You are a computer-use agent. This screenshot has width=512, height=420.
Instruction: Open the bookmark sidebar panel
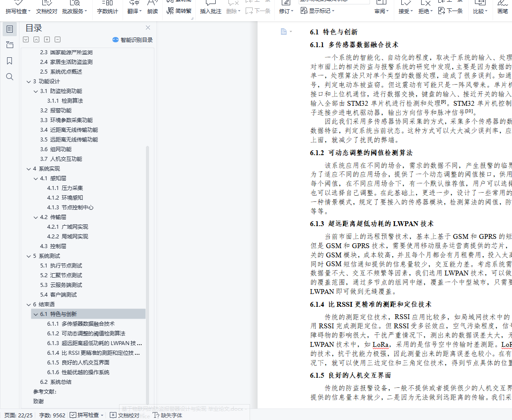10,61
